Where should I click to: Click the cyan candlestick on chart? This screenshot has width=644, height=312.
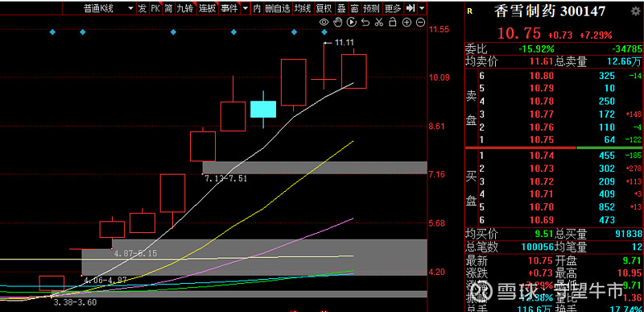click(x=263, y=109)
